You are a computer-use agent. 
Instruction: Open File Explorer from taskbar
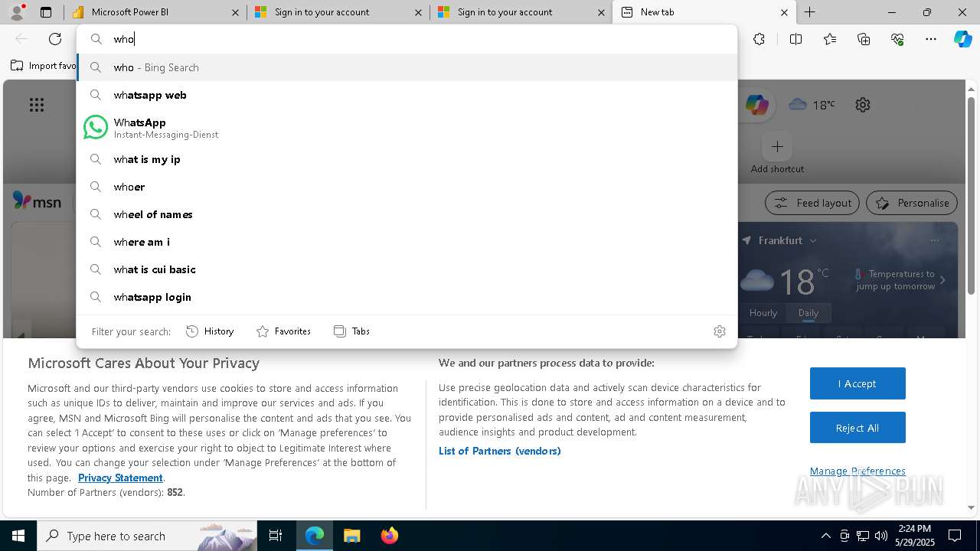pos(351,536)
